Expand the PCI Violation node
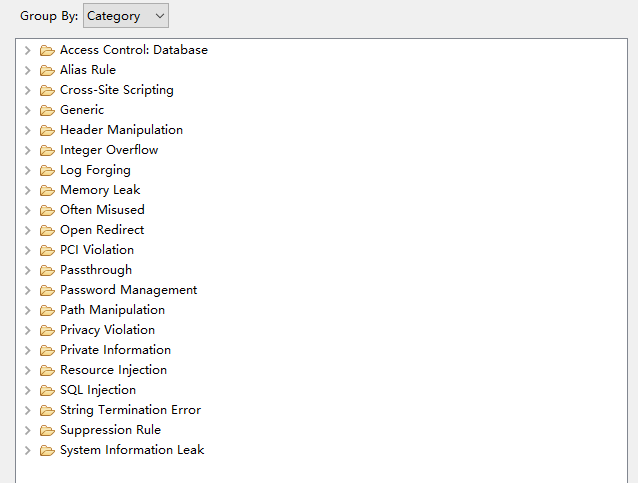The width and height of the screenshot is (638, 483). pos(28,250)
